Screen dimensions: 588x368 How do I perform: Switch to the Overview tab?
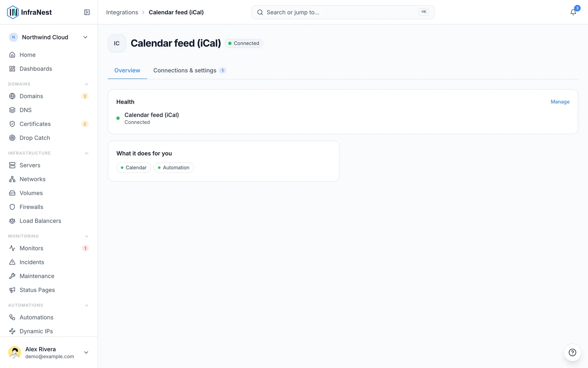[127, 70]
